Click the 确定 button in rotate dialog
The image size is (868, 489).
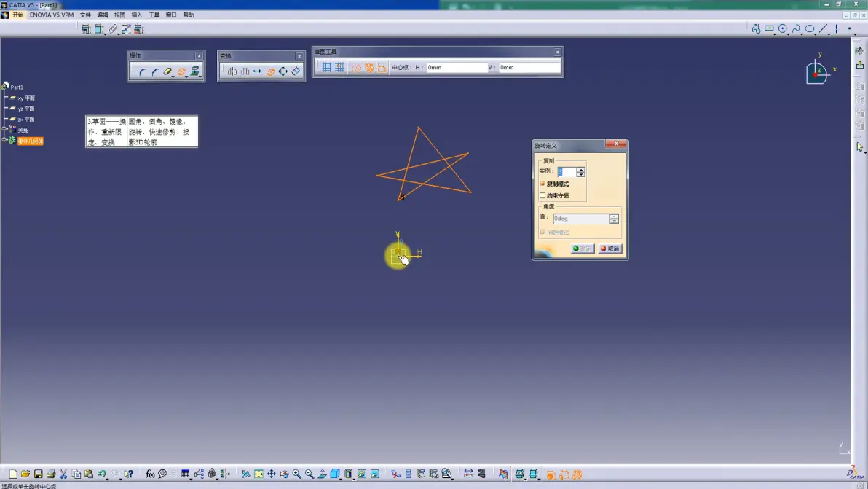pyautogui.click(x=583, y=249)
